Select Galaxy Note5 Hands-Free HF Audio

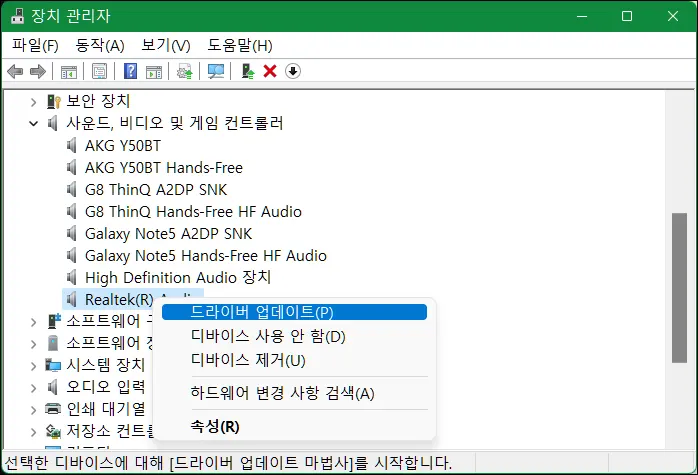206,256
